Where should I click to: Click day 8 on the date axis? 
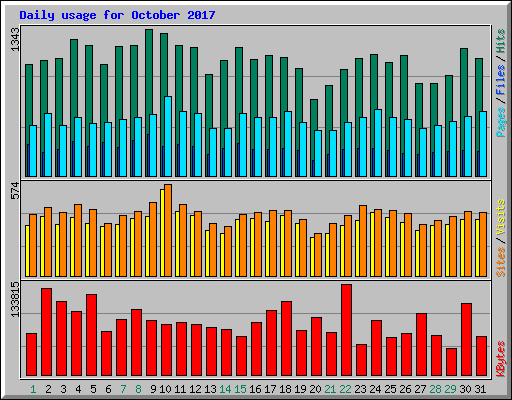(138, 389)
